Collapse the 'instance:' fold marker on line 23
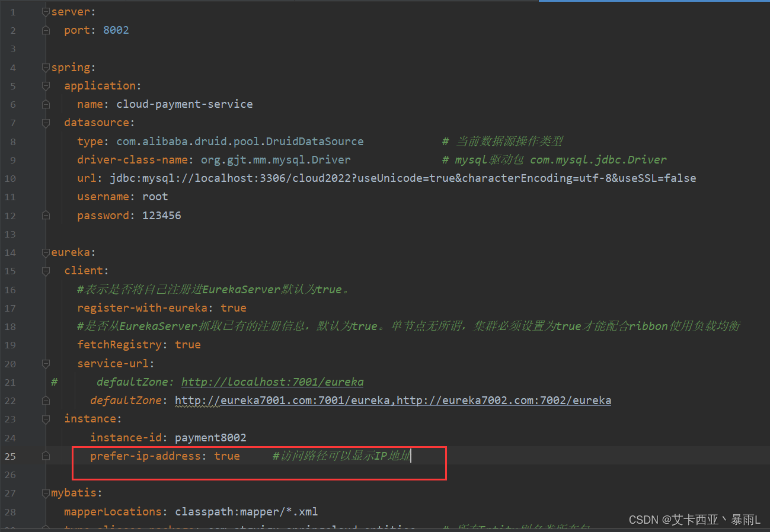 point(46,419)
